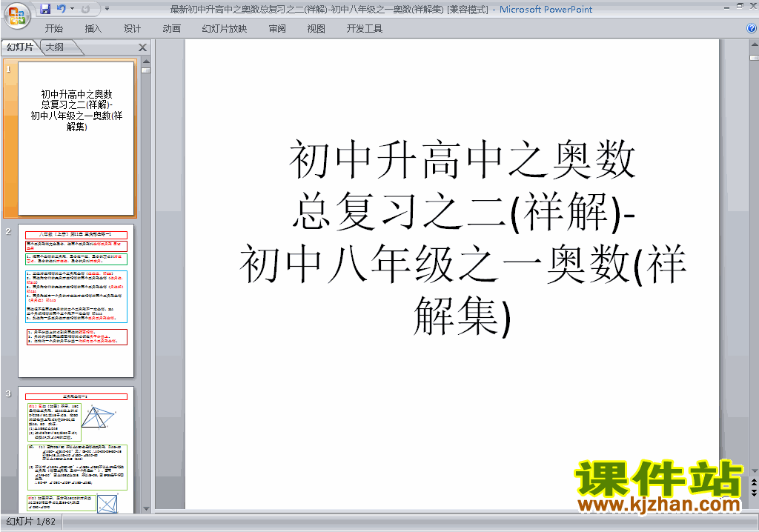The width and height of the screenshot is (759, 532).
Task: Open the 插入 ribbon tab
Action: tap(93, 29)
